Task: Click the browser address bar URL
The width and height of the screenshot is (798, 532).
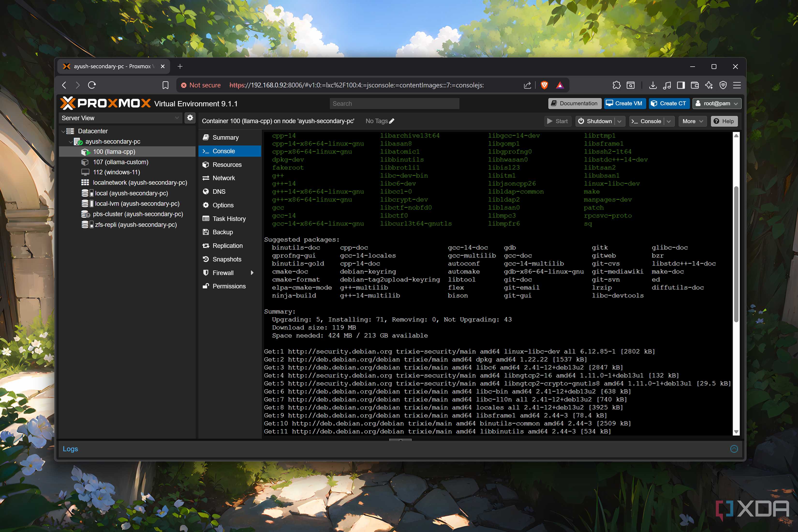Action: coord(357,85)
